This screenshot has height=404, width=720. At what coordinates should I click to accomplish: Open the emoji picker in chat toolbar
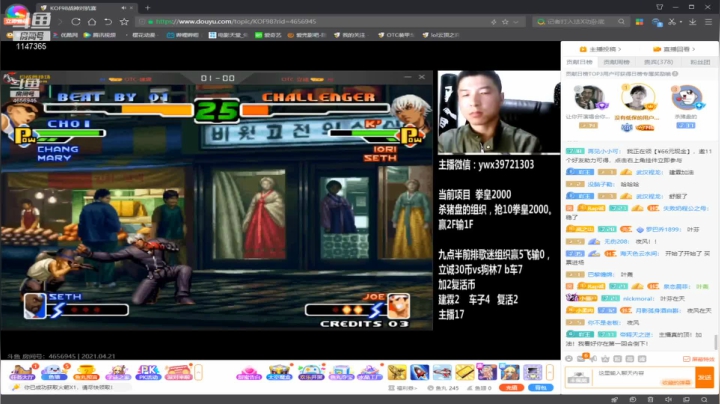[x=569, y=359]
